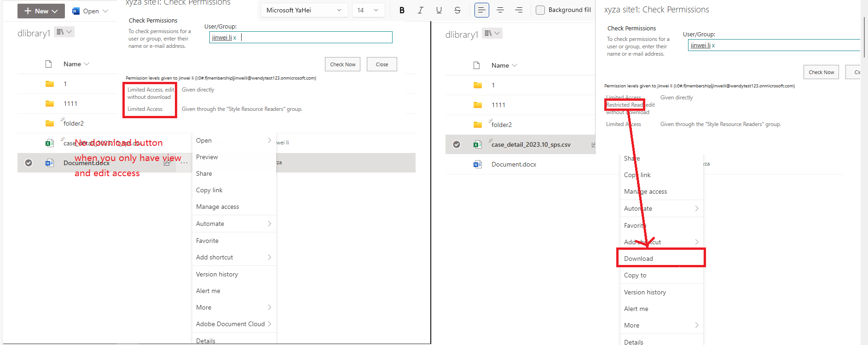Expand the Adobe Document Cloud submenu
The image size is (868, 345).
270,324
